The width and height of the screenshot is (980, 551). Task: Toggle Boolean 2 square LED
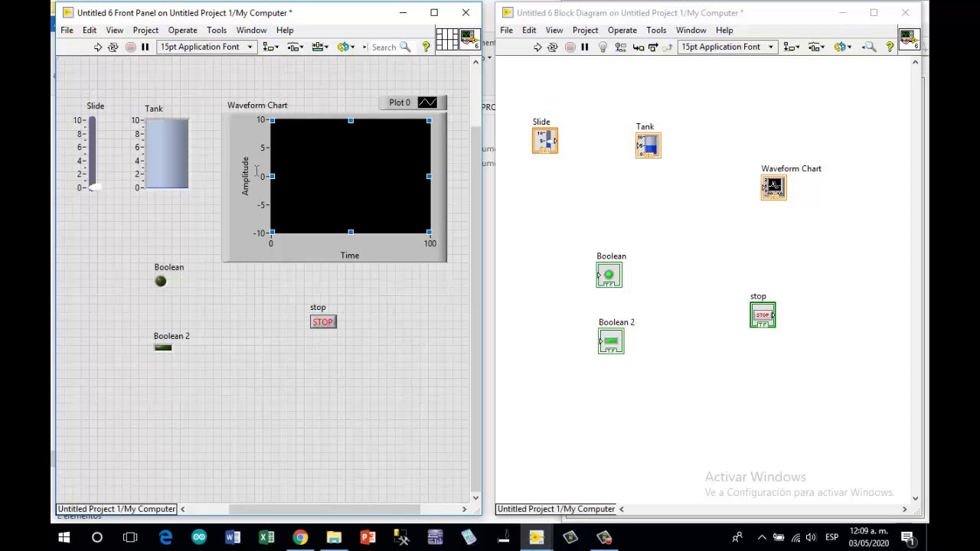(163, 347)
